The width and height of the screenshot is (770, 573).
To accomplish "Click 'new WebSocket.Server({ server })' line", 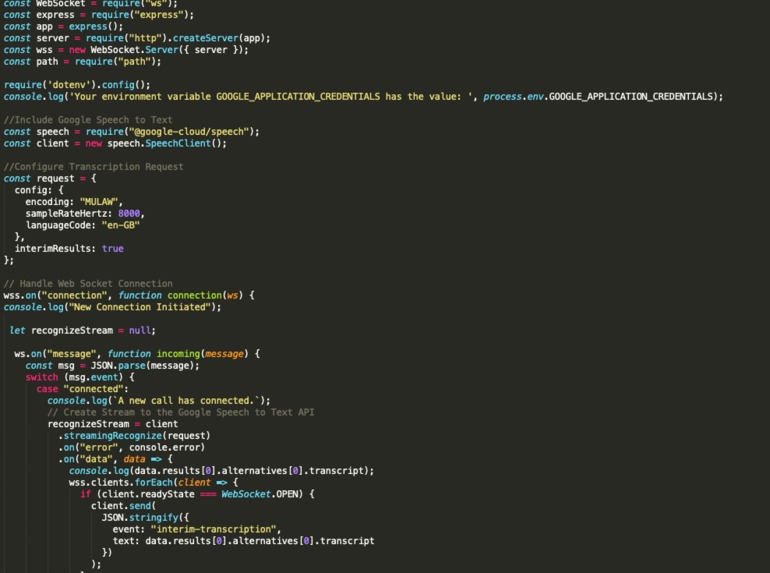I will 126,50.
